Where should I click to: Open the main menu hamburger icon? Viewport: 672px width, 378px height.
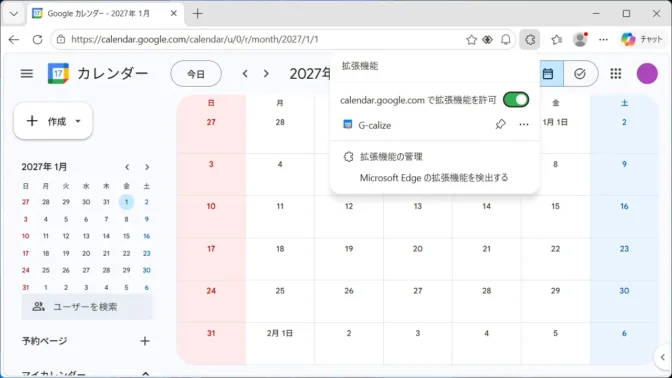(27, 74)
